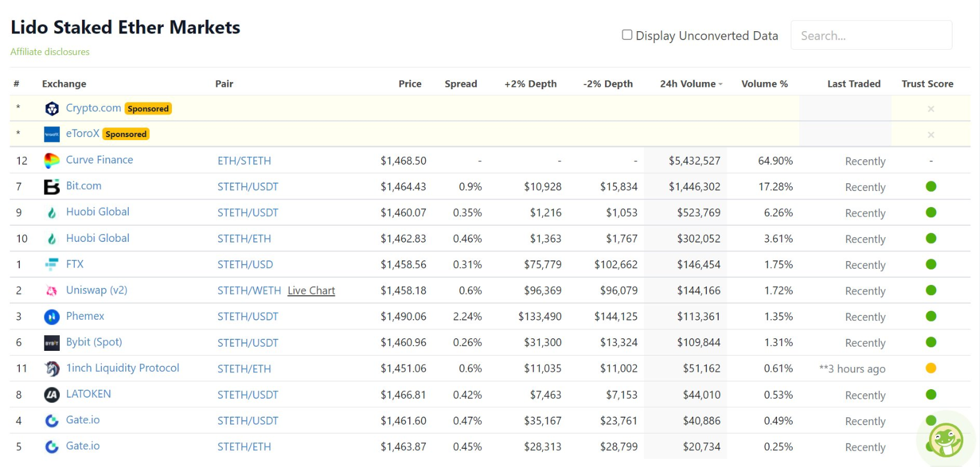The width and height of the screenshot is (980, 467).
Task: Click the Phemex logo icon
Action: coord(52,317)
